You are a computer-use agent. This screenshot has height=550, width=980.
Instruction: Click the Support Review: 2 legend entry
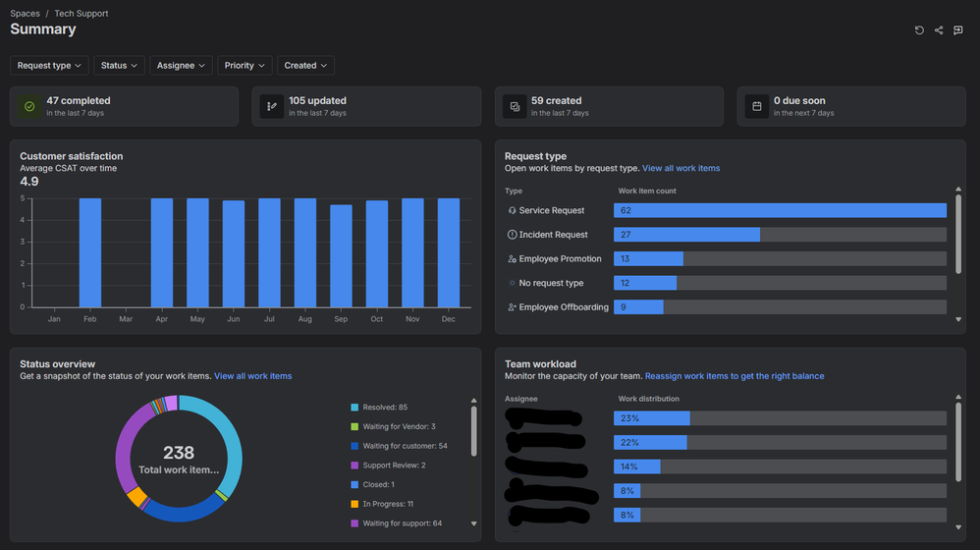point(388,466)
